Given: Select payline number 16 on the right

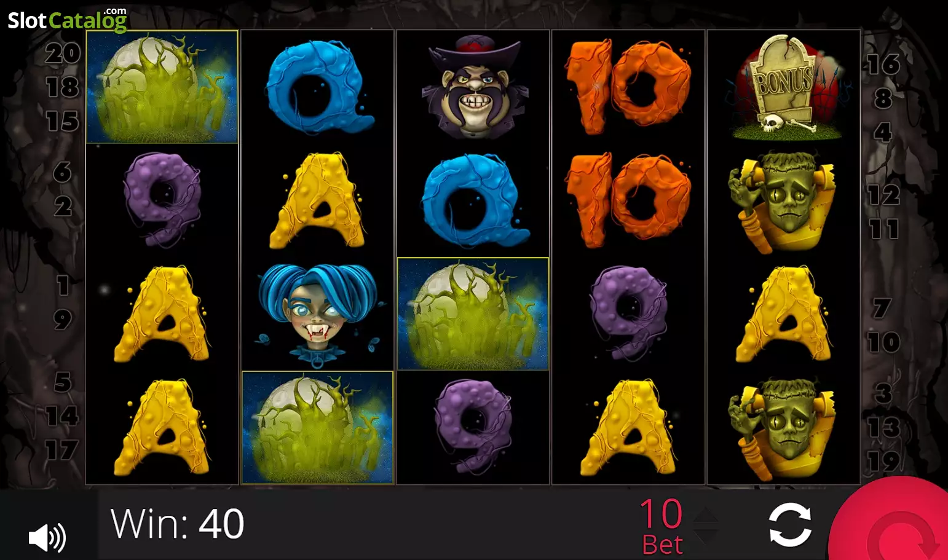Looking at the screenshot, I should click(x=883, y=64).
